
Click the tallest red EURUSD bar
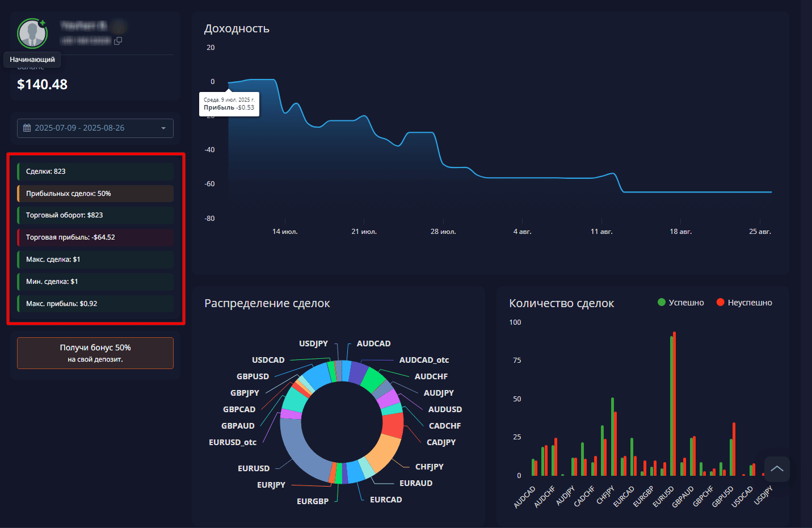coord(674,404)
